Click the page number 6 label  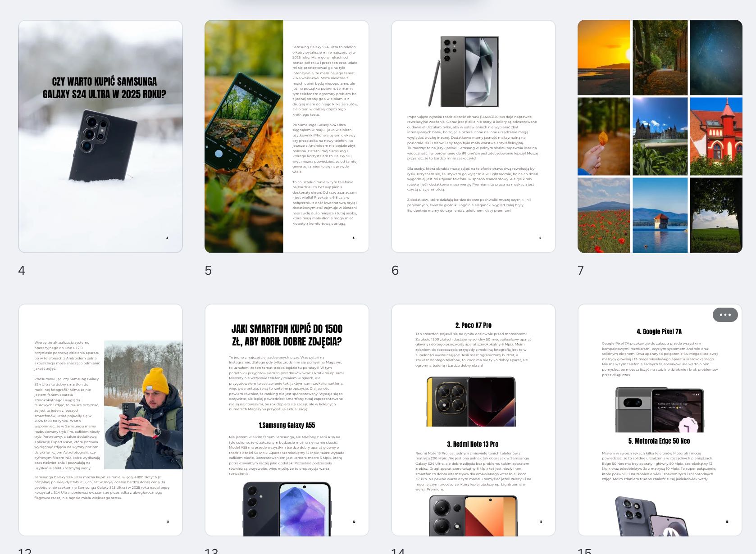(x=395, y=270)
